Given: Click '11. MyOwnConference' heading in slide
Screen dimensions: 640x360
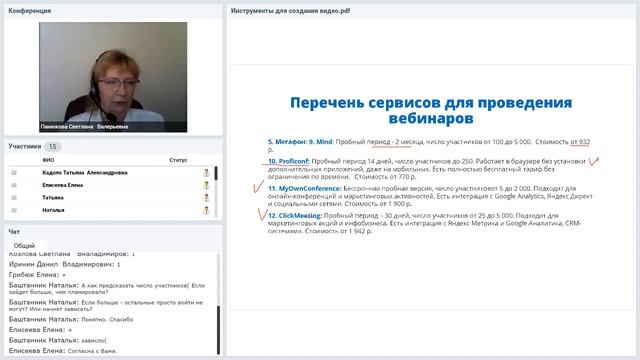Looking at the screenshot, I should coord(305,189).
